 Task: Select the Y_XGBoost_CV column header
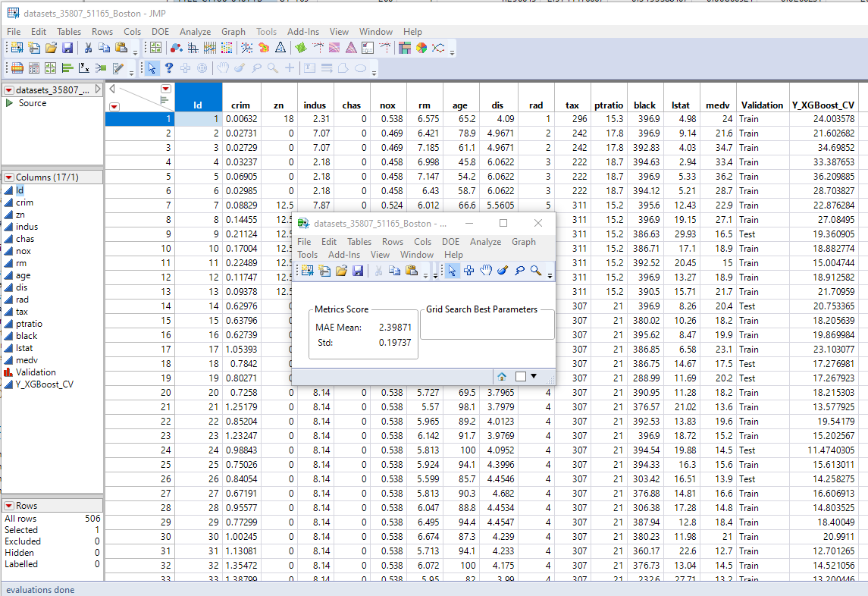tap(823, 105)
